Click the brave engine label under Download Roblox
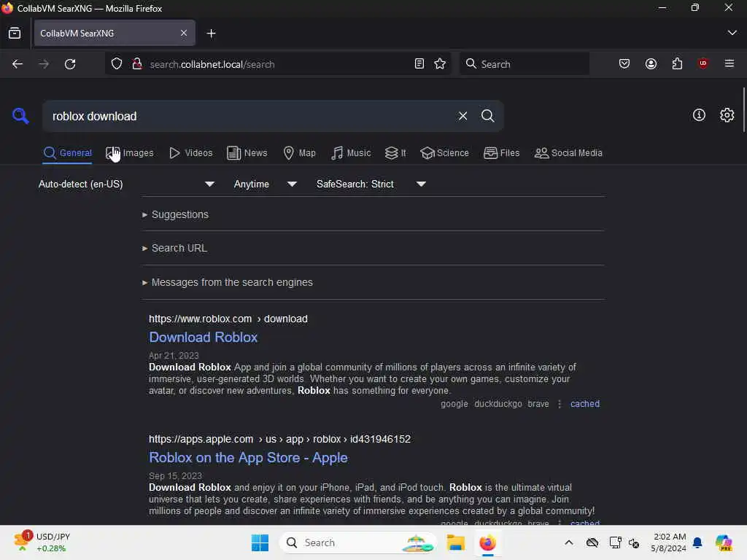This screenshot has width=747, height=560. (538, 404)
